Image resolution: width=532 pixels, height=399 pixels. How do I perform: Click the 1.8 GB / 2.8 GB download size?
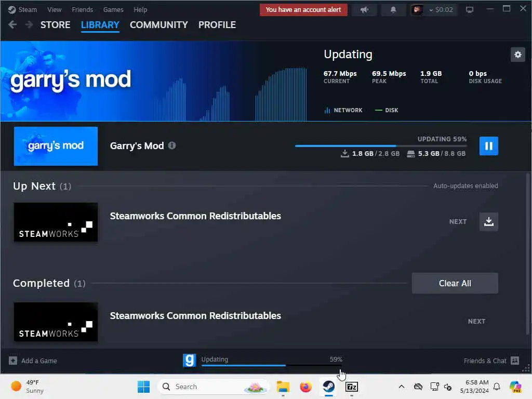[370, 154]
